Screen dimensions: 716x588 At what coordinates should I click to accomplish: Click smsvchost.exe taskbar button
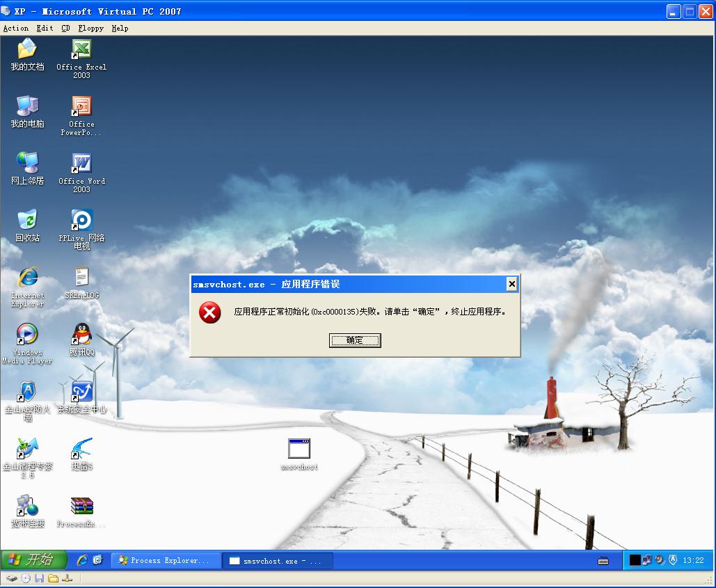[278, 561]
